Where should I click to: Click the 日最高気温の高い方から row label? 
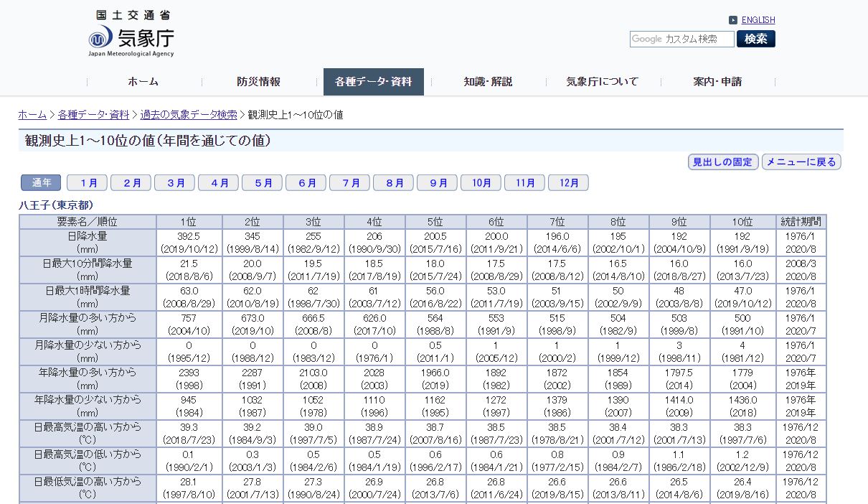[88, 434]
